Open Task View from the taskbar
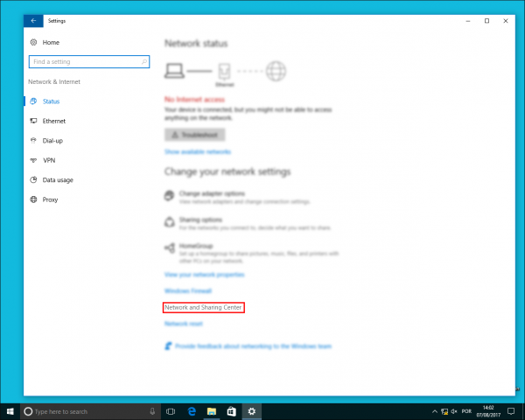Image resolution: width=525 pixels, height=420 pixels. pyautogui.click(x=171, y=411)
